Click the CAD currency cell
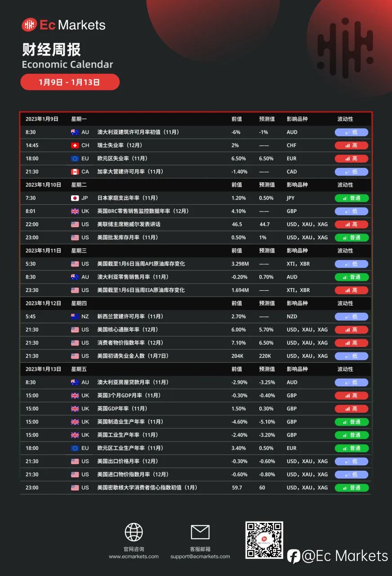Screen dimensions: 392x576 click(x=292, y=171)
